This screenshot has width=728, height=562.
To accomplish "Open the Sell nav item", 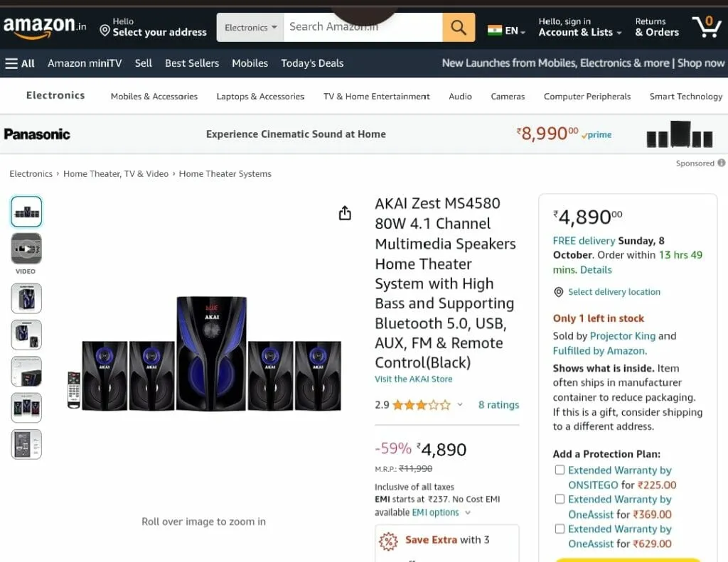I will (x=144, y=63).
